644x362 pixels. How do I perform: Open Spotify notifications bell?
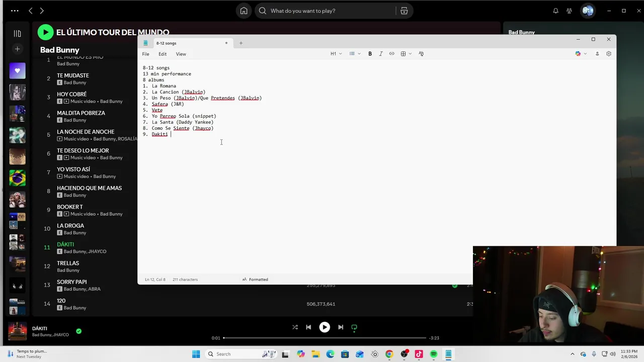click(x=555, y=11)
